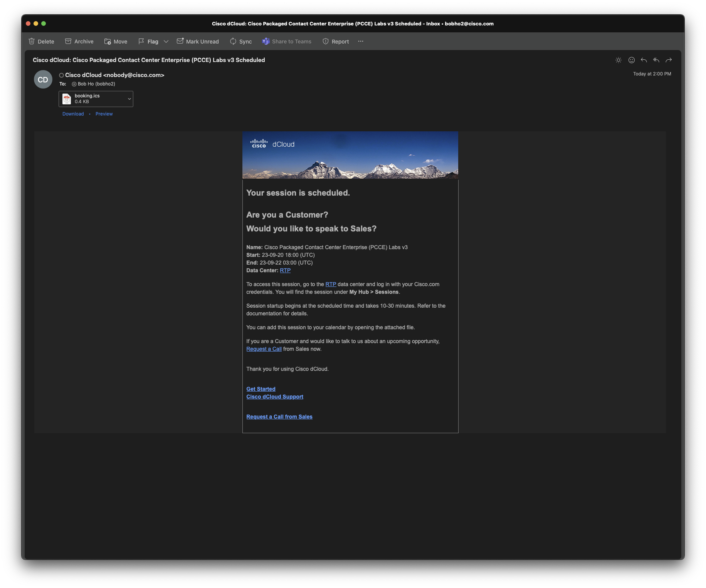Click 'Request a Call' link before 'from Sales now'
The image size is (706, 588).
point(264,349)
